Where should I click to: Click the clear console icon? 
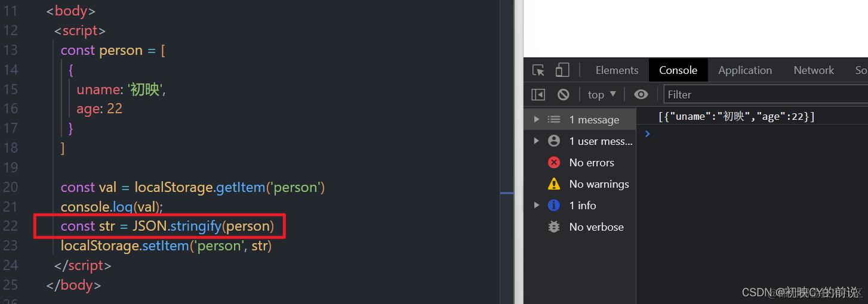563,94
